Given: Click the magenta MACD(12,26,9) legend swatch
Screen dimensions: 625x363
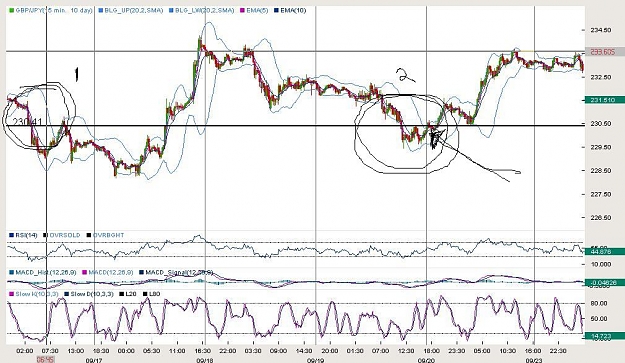Looking at the screenshot, I should coord(84,273).
